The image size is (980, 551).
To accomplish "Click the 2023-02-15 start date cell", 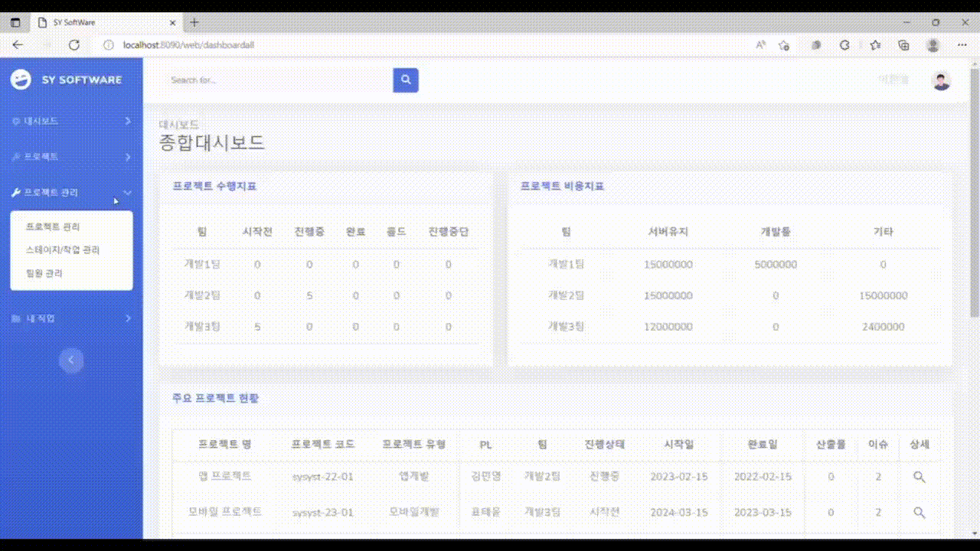I will pos(679,477).
